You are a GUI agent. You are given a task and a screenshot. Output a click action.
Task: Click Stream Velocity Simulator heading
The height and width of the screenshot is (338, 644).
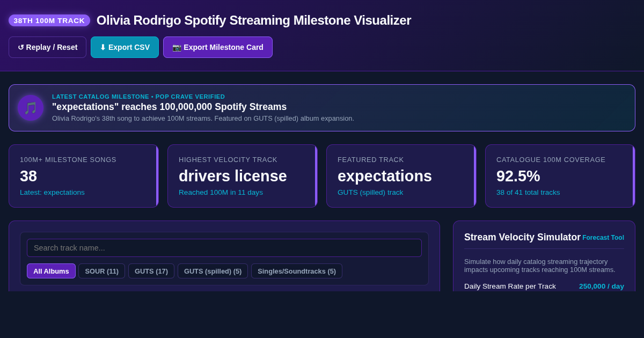point(522,237)
